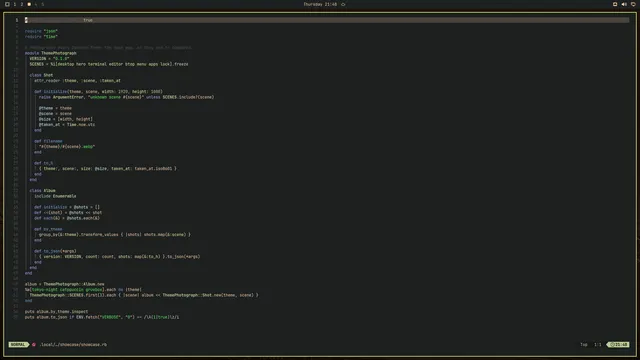Click the class Album declaration
This screenshot has height=360, width=640.
[x=42, y=191]
